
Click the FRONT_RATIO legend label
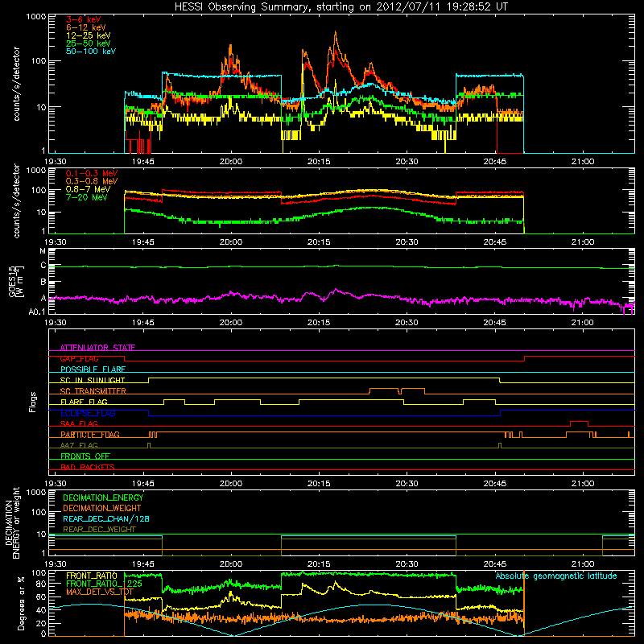tap(92, 576)
